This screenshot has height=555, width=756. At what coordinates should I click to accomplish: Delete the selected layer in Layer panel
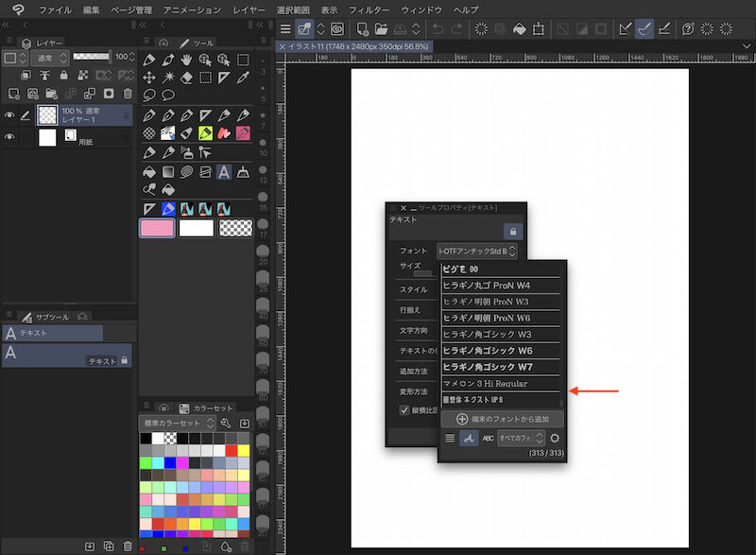click(x=128, y=93)
